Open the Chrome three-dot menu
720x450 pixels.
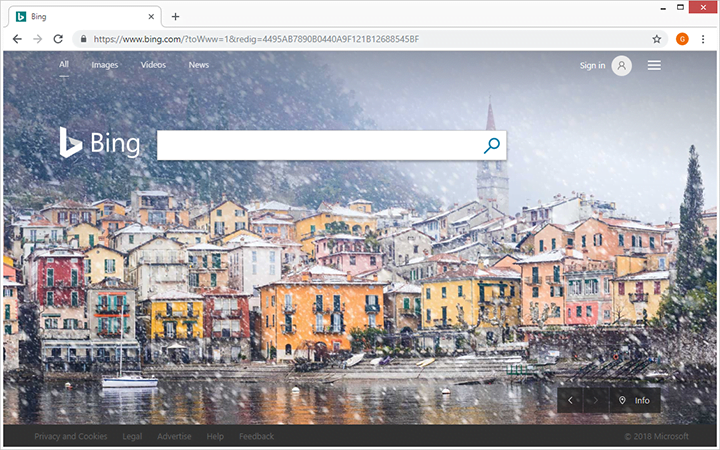click(703, 39)
